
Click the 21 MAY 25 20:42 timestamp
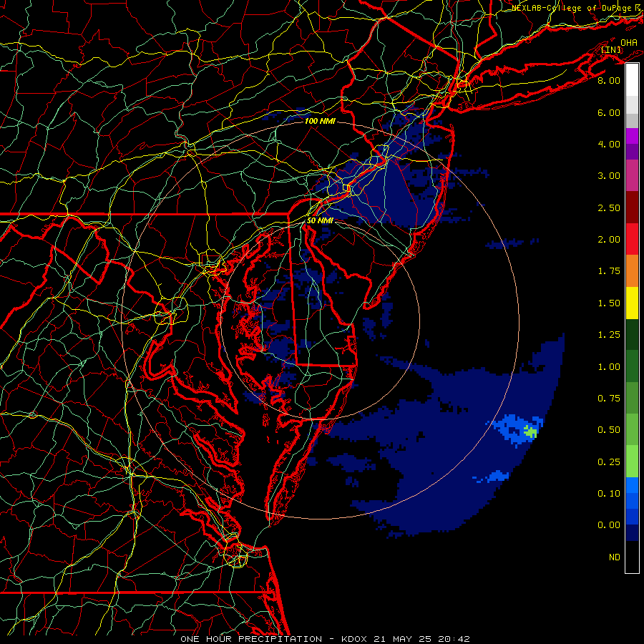(x=421, y=639)
